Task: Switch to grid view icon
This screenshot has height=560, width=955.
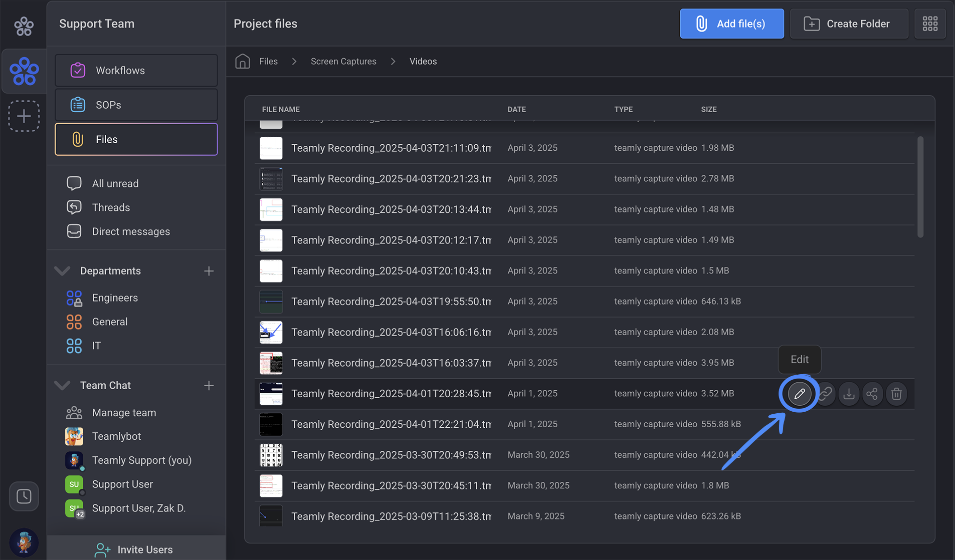Action: 930,24
